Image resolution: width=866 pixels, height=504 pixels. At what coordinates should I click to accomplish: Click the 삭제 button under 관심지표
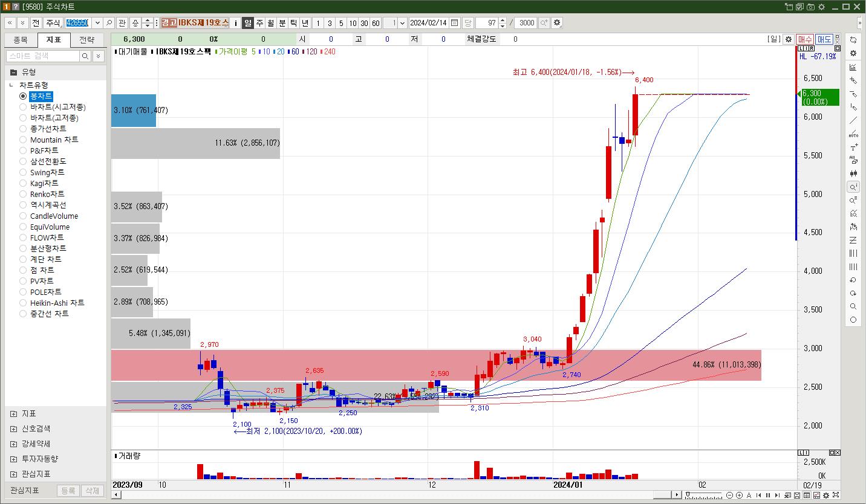tap(92, 491)
